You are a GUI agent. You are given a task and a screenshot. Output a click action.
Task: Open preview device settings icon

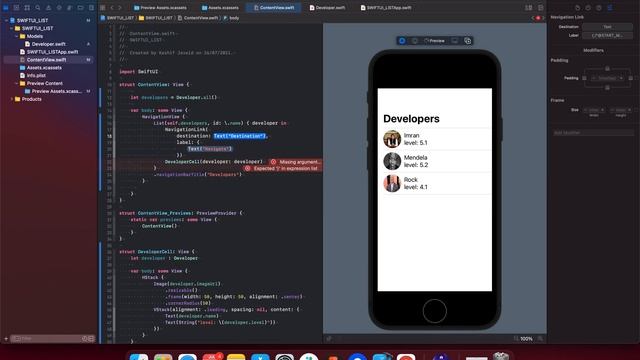pos(455,41)
